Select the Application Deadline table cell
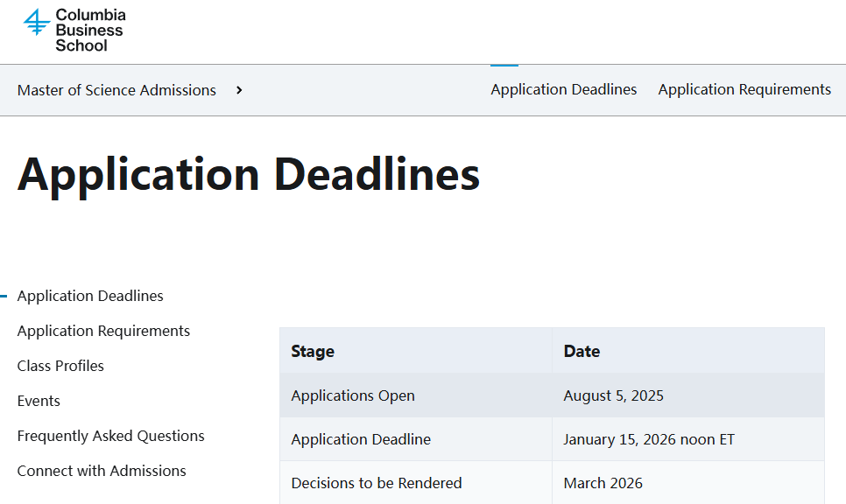 click(x=415, y=439)
